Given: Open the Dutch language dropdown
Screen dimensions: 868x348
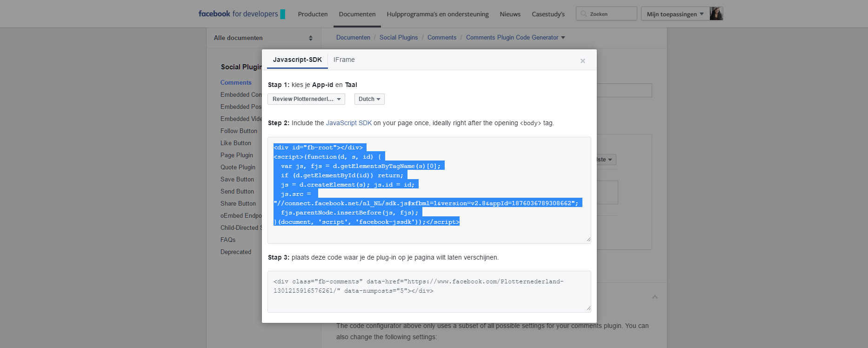Looking at the screenshot, I should [x=369, y=99].
